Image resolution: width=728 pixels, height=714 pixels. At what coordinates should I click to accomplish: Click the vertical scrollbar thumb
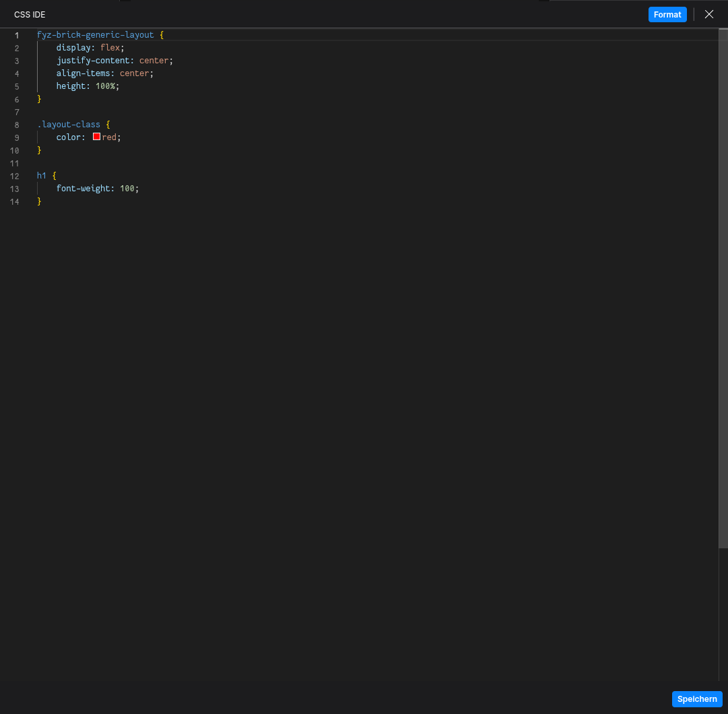(x=723, y=290)
